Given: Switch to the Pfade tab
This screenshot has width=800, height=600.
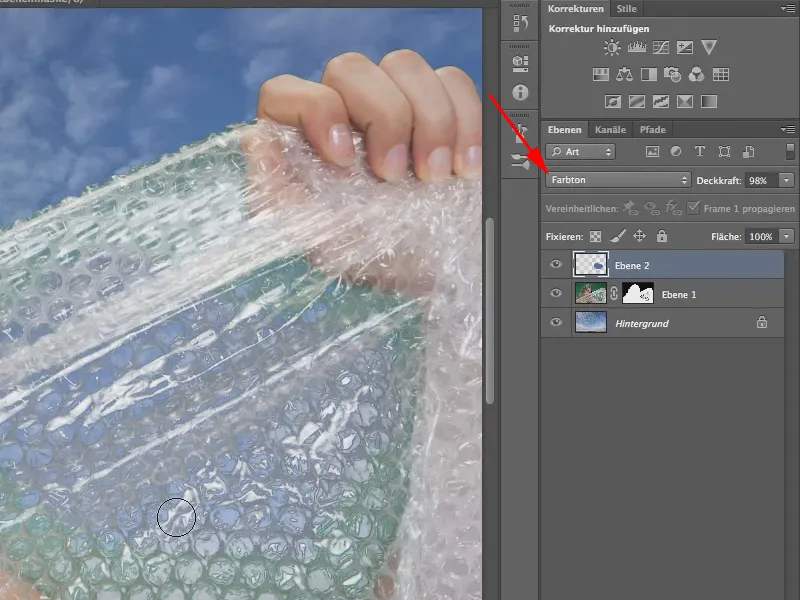Looking at the screenshot, I should [653, 130].
